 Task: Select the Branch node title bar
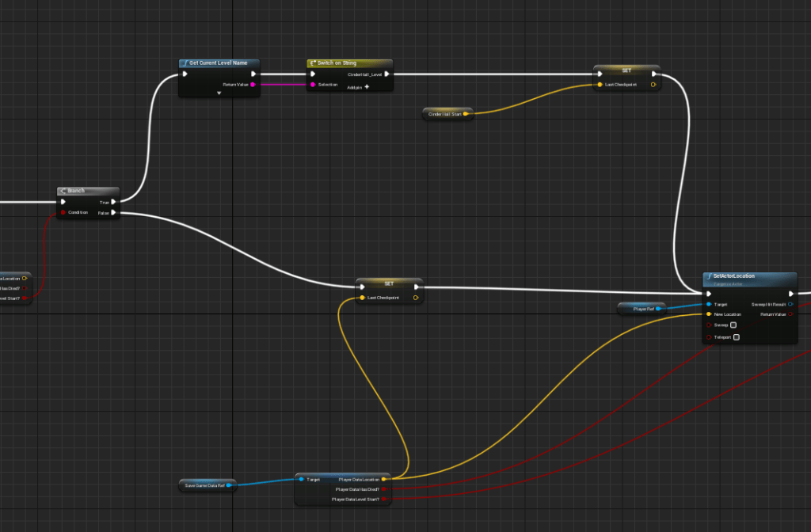click(87, 191)
